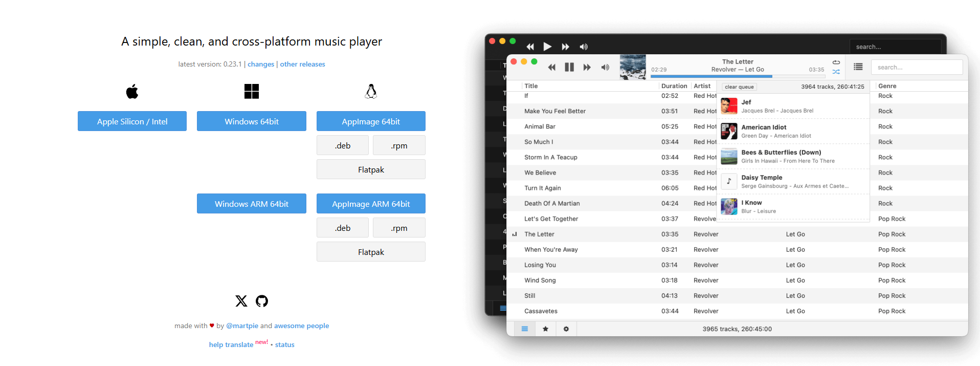Click the X (Twitter) icon
Screen dimensions: 980x366
(241, 301)
